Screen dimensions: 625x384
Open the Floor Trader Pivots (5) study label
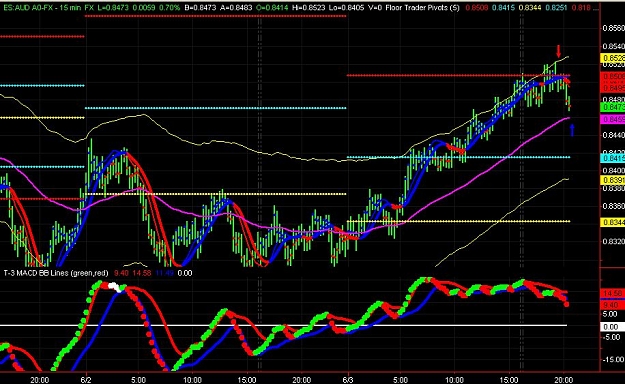pyautogui.click(x=422, y=8)
